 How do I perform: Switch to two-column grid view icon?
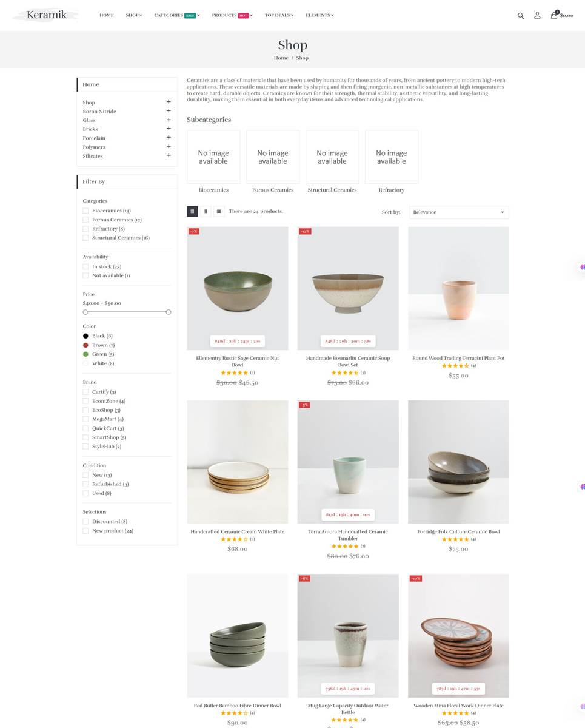(206, 211)
